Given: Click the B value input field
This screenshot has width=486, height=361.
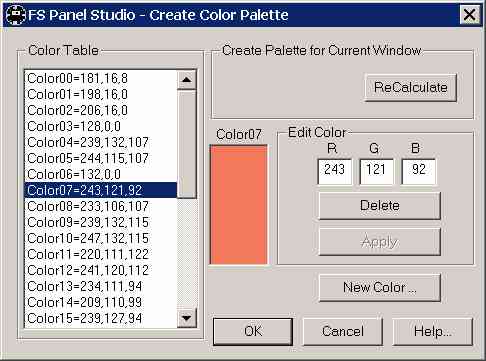Looking at the screenshot, I should pos(419,171).
